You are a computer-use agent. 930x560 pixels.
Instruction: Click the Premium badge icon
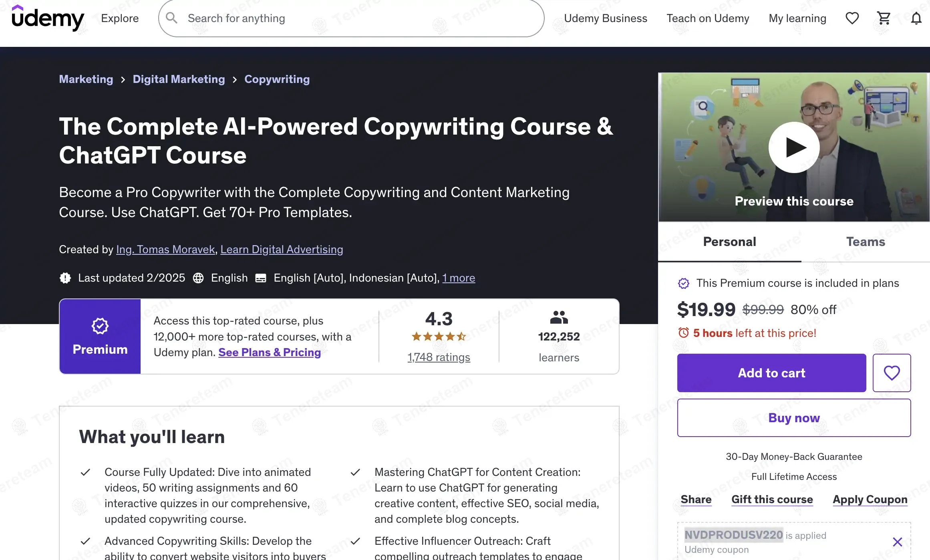(100, 326)
